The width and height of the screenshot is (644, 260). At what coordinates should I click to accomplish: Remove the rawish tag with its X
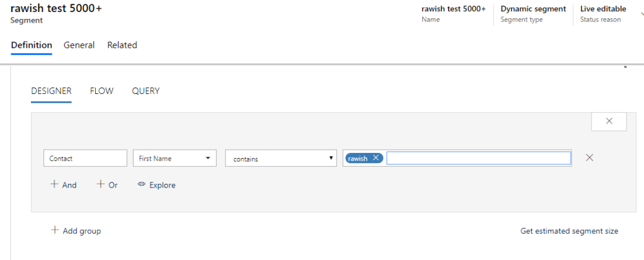(376, 158)
